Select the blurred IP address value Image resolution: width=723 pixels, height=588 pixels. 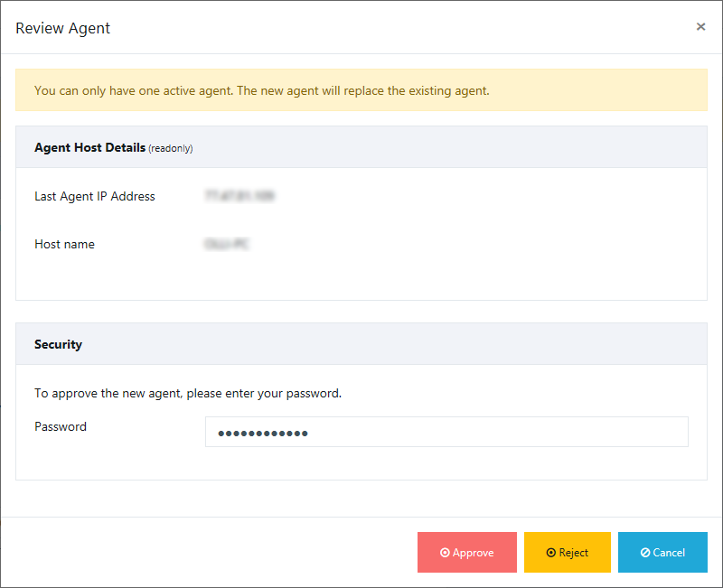239,195
